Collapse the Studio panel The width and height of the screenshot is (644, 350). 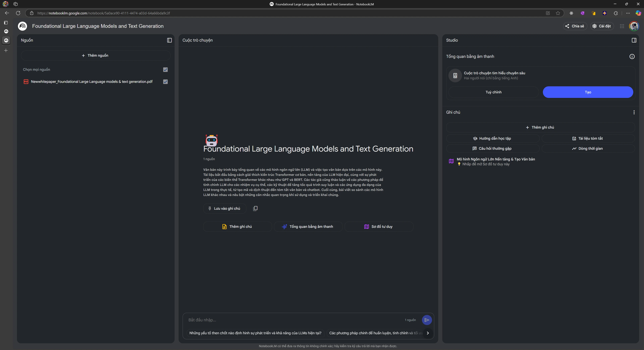pyautogui.click(x=634, y=40)
